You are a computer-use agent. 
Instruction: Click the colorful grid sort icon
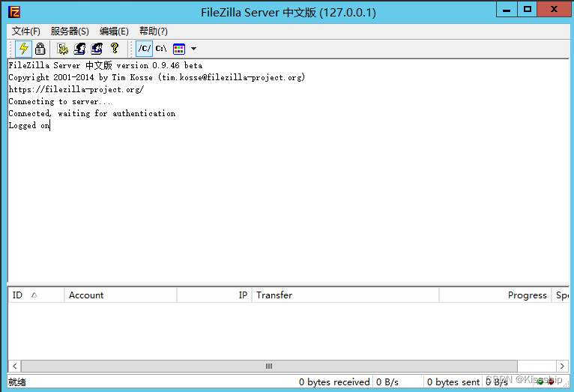(x=179, y=49)
